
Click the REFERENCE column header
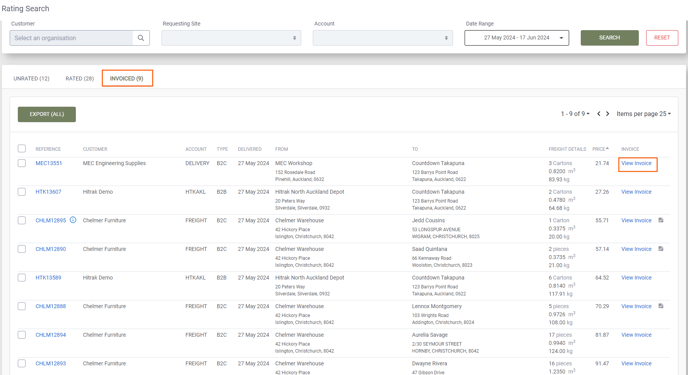[x=48, y=149]
